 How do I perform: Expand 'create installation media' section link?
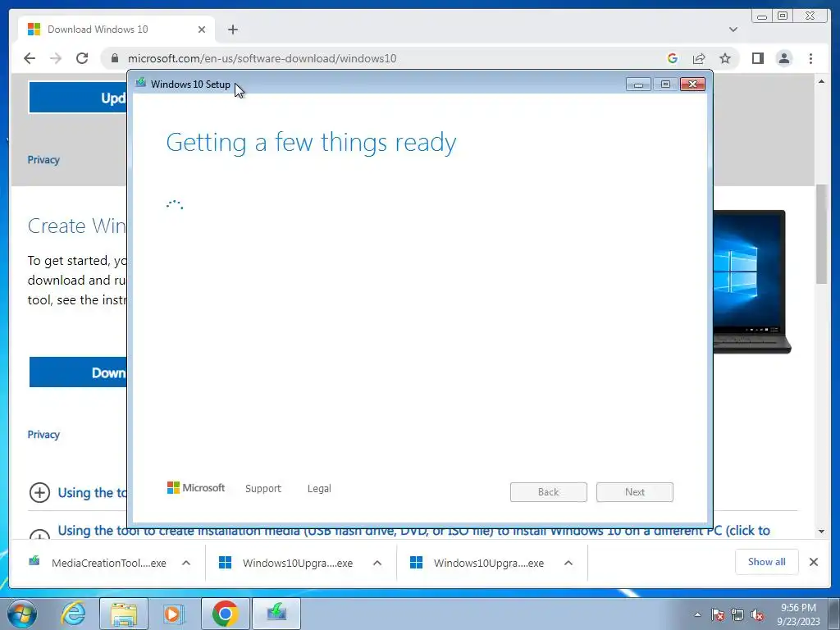(413, 531)
